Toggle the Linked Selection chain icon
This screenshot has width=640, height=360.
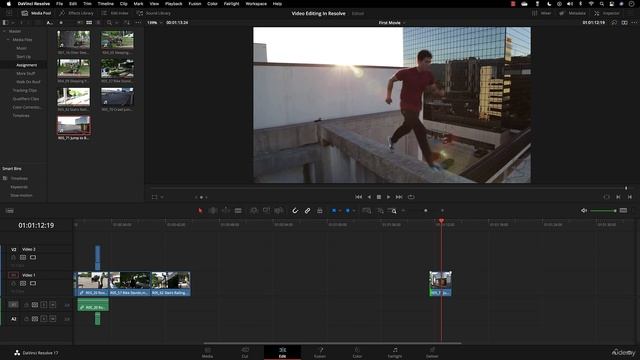coord(307,211)
